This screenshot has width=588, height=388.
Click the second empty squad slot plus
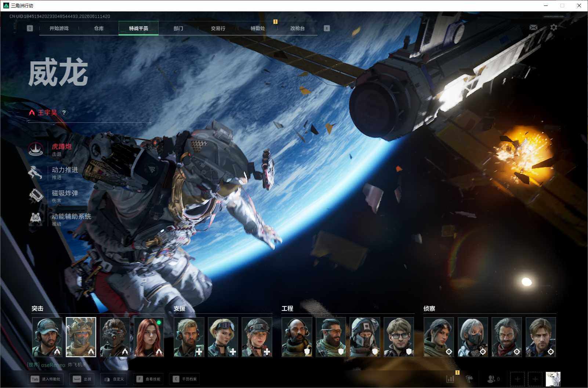[x=535, y=379]
